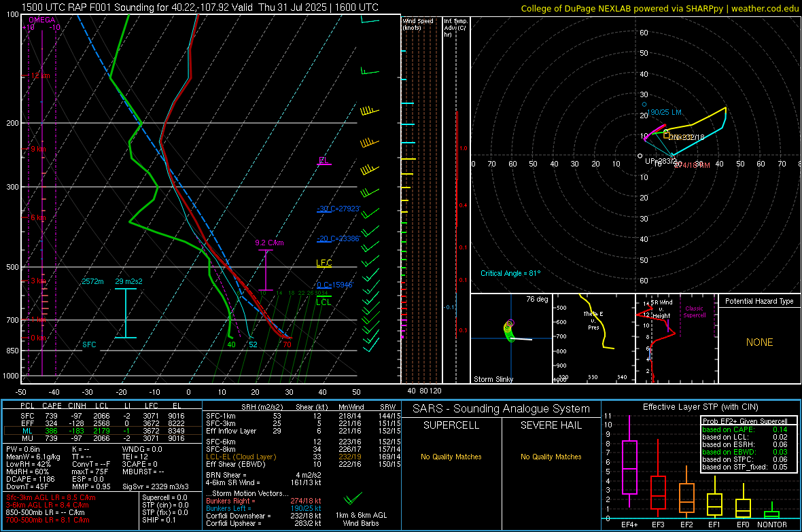This screenshot has width=802, height=532.
Task: Click the 'Sfc-3km AGL LR = 8.5 C/km' line
Action: coord(51,497)
